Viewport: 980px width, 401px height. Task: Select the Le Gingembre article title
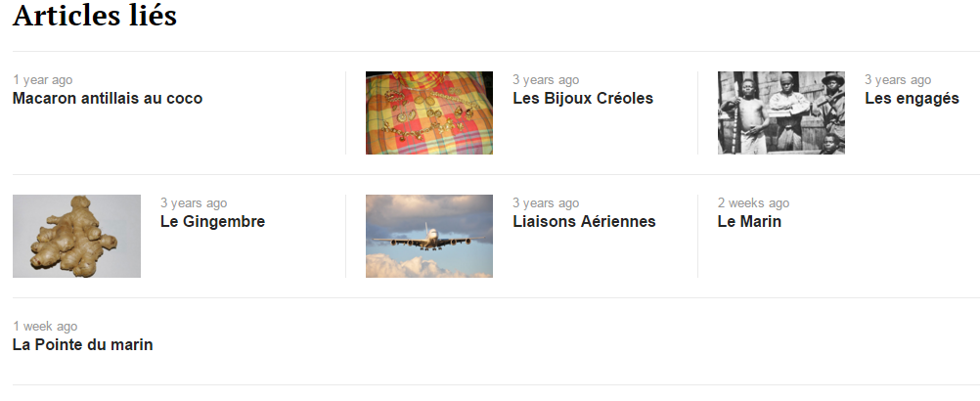point(212,222)
